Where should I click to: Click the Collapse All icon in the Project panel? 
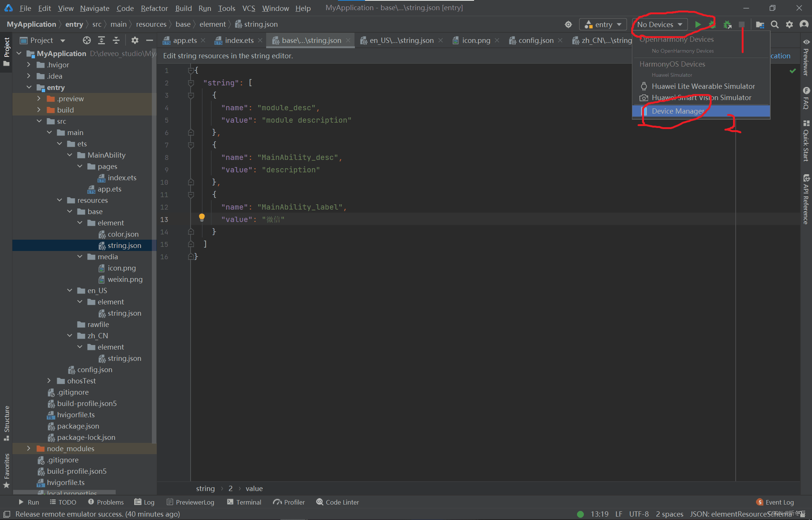(116, 40)
